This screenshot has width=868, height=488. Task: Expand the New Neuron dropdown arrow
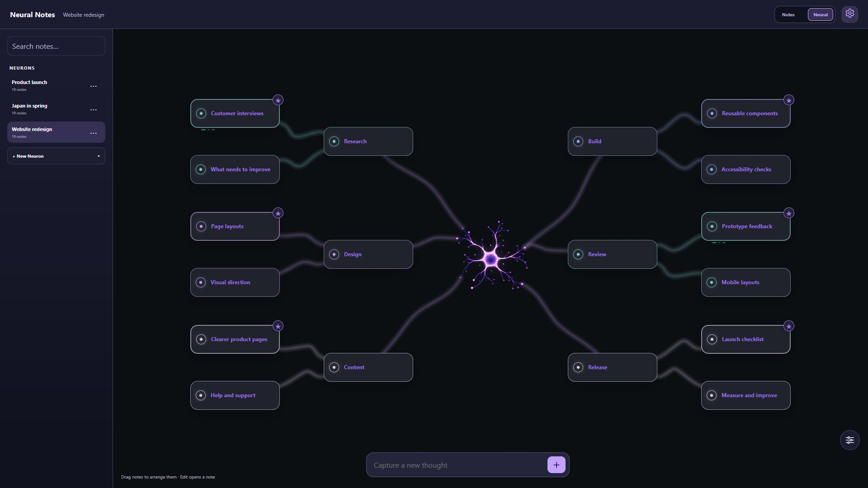99,156
